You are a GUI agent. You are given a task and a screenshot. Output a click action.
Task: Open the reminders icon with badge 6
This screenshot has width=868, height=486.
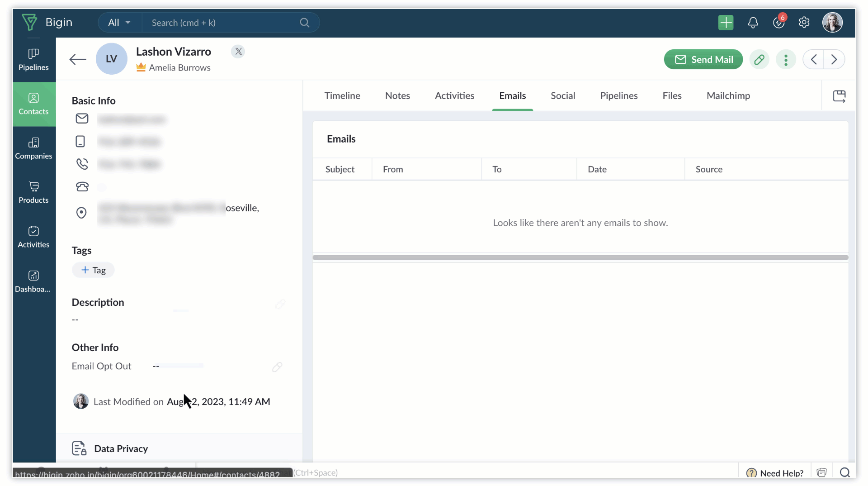[779, 22]
